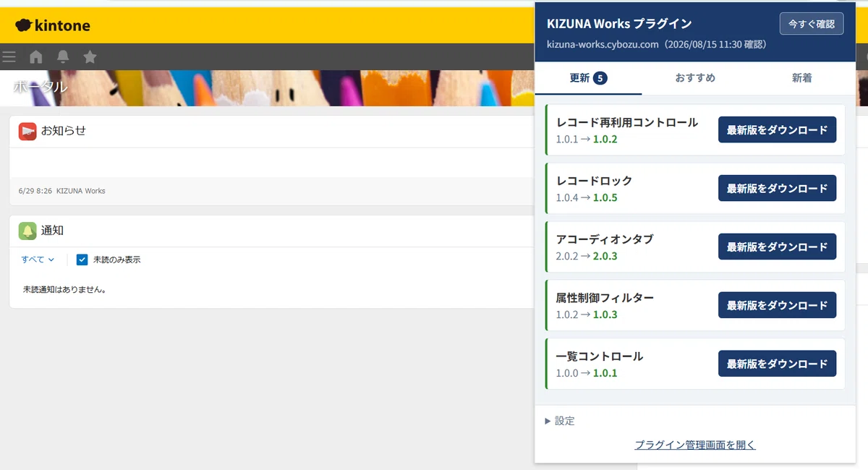
Task: Click version text 1.0.4 → 1.0.5
Action: (587, 197)
